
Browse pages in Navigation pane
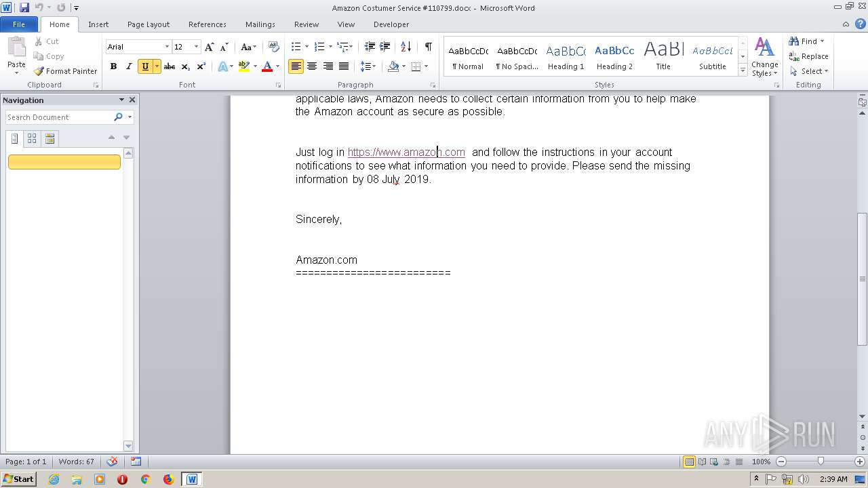[32, 139]
